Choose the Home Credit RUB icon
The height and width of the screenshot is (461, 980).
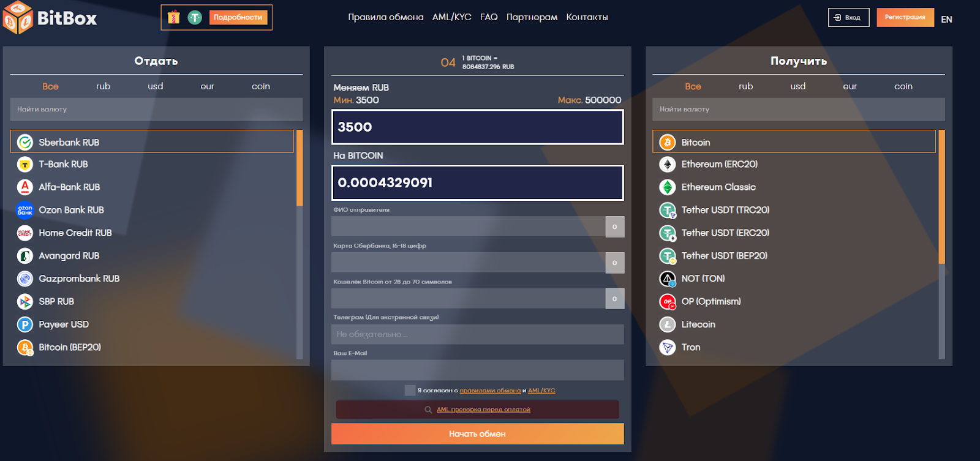25,233
